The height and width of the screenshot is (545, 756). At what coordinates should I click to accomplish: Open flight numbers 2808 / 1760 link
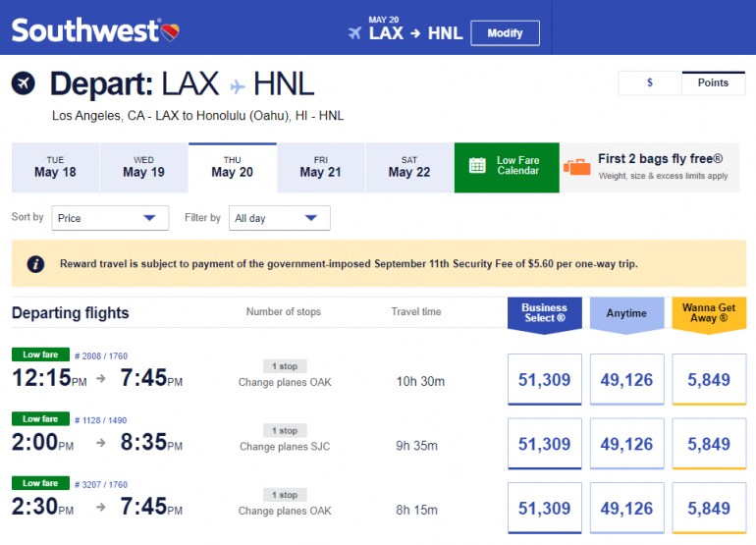click(101, 355)
